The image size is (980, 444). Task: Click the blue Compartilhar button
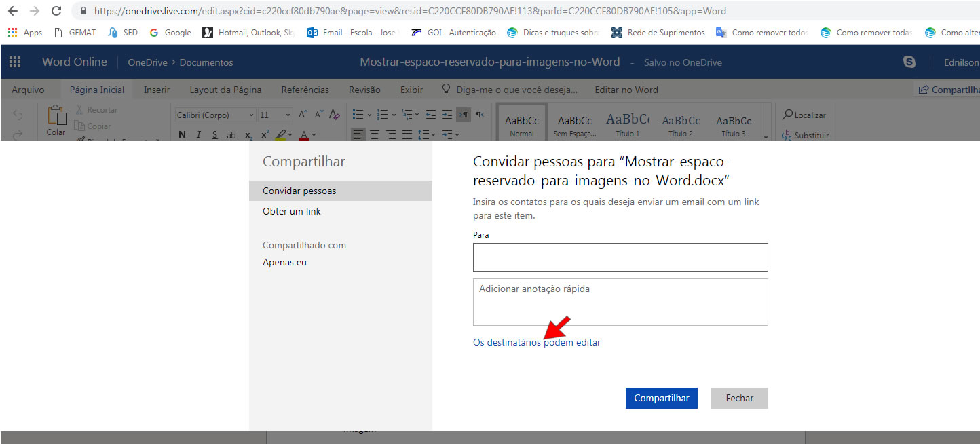click(x=662, y=399)
